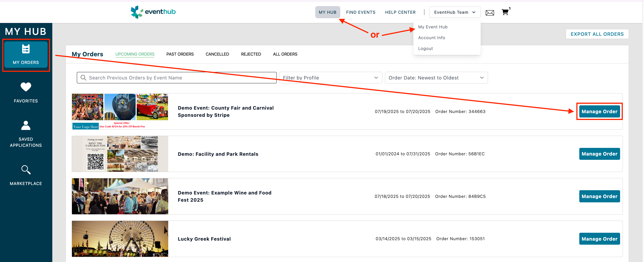Screen dimensions: 644x262
Task: Open Marketplace magnifier icon
Action: (x=26, y=170)
